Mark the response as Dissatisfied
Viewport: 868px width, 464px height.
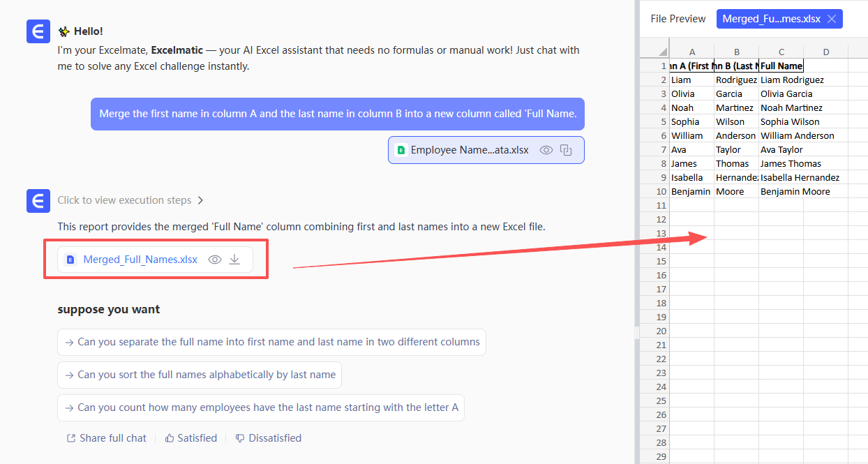tap(268, 438)
